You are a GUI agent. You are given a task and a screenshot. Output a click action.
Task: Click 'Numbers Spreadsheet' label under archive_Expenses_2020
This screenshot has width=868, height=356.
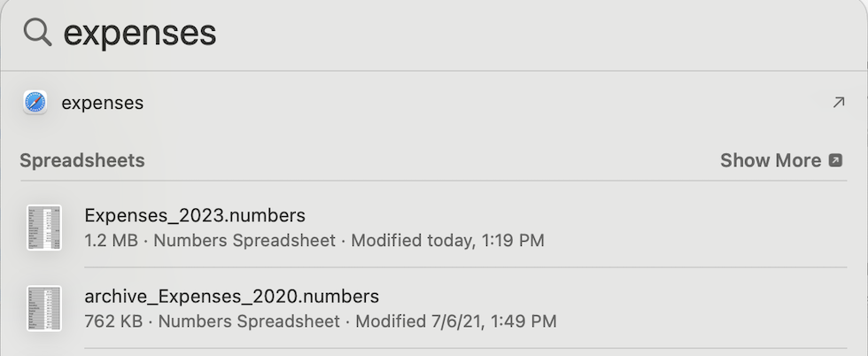pos(249,321)
